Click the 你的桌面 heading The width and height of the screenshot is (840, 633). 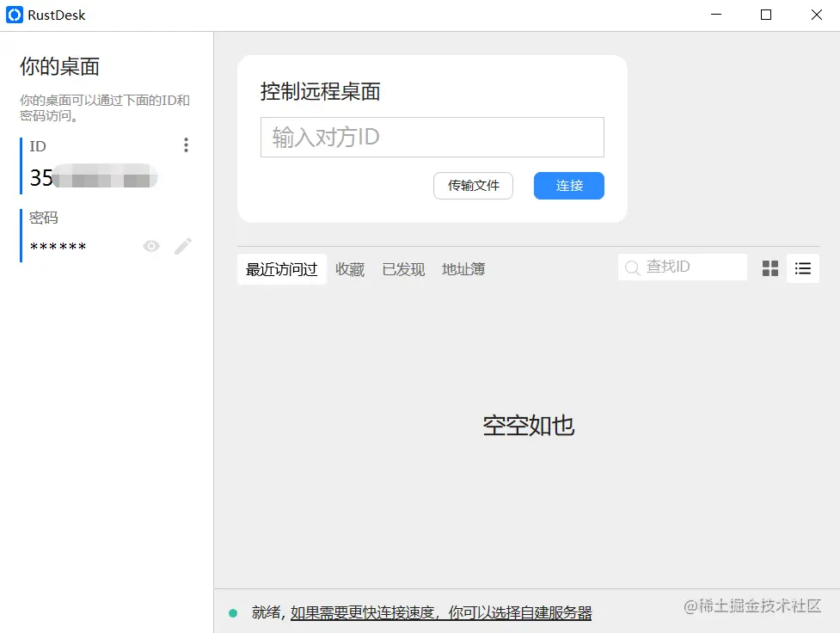click(59, 66)
